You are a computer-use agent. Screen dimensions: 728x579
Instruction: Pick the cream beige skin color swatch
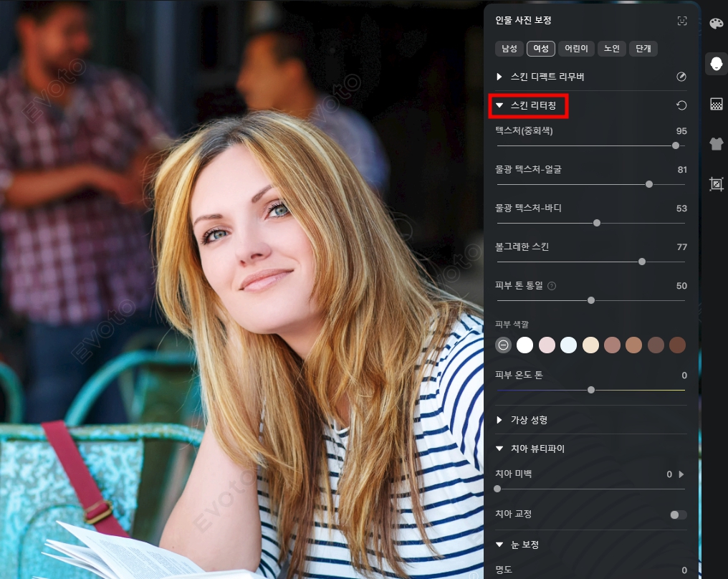590,345
